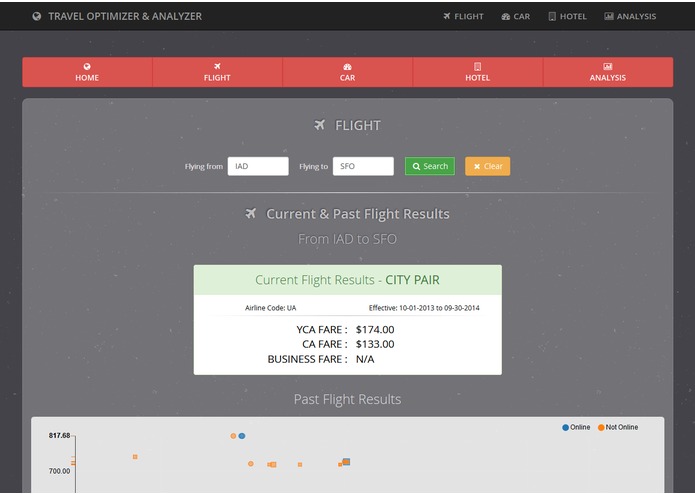Focus the Flying to field containing SFO
The width and height of the screenshot is (695, 494).
coord(363,166)
